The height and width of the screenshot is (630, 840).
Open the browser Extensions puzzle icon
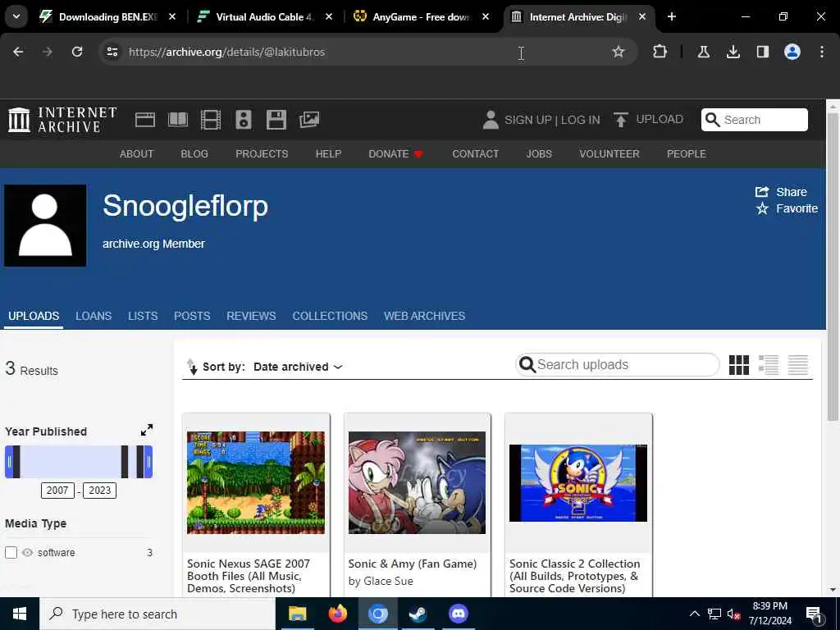point(660,52)
